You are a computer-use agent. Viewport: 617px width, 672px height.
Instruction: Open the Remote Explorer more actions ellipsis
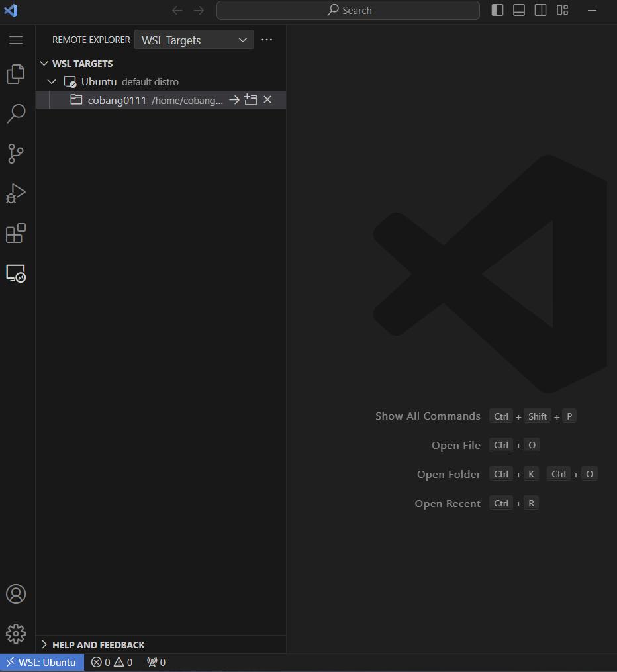[x=267, y=40]
